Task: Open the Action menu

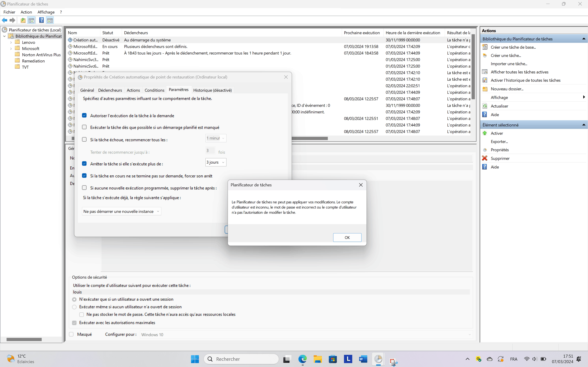Action: click(x=26, y=12)
